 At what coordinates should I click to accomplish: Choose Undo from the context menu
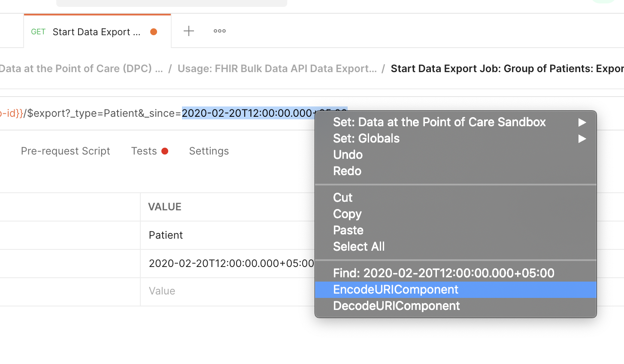click(x=348, y=155)
